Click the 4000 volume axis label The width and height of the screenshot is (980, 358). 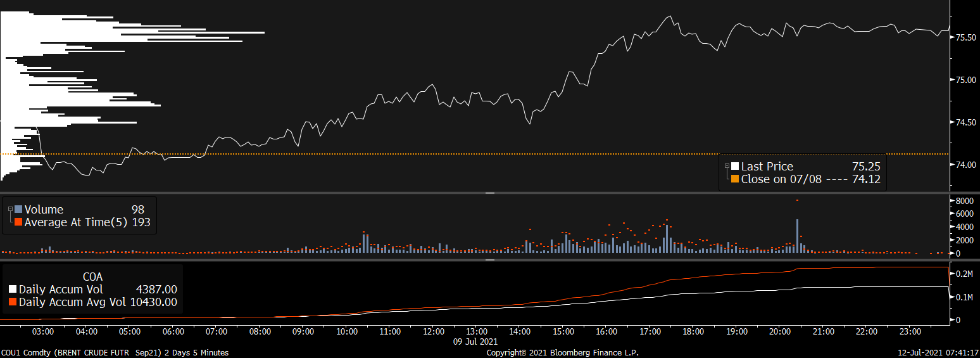(x=964, y=227)
